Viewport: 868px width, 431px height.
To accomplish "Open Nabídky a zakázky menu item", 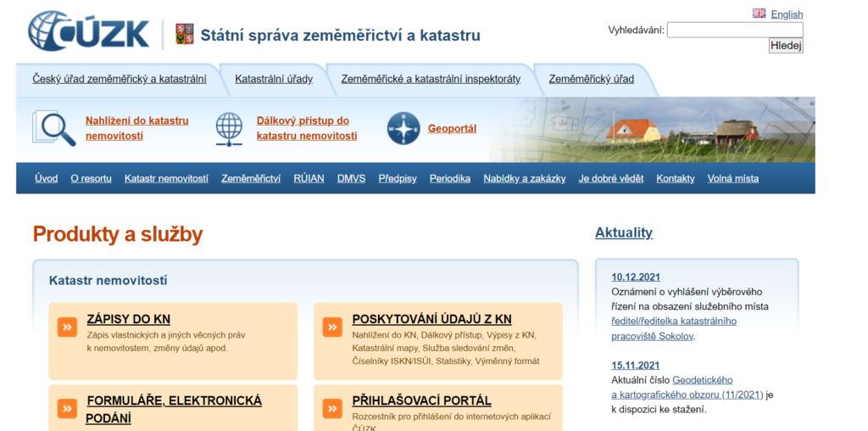I will tap(524, 178).
